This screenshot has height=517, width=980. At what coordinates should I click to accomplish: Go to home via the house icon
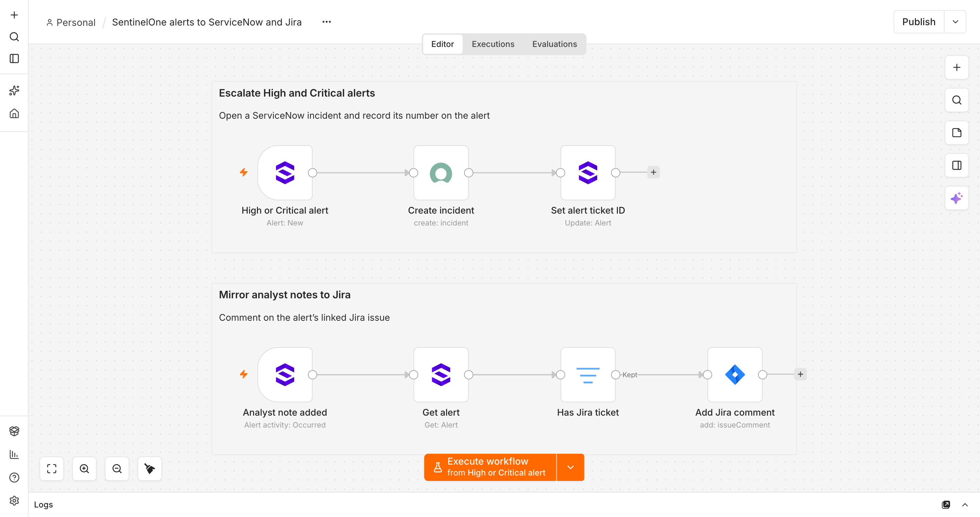14,113
